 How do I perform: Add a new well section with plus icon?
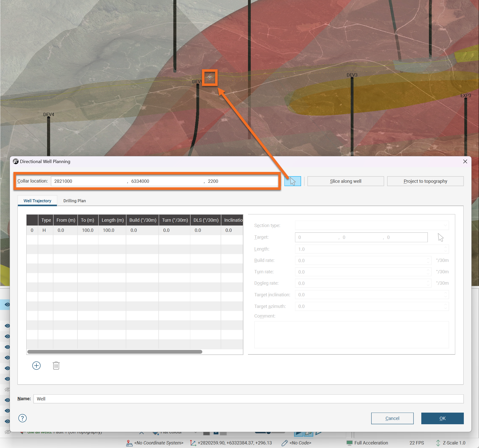36,366
